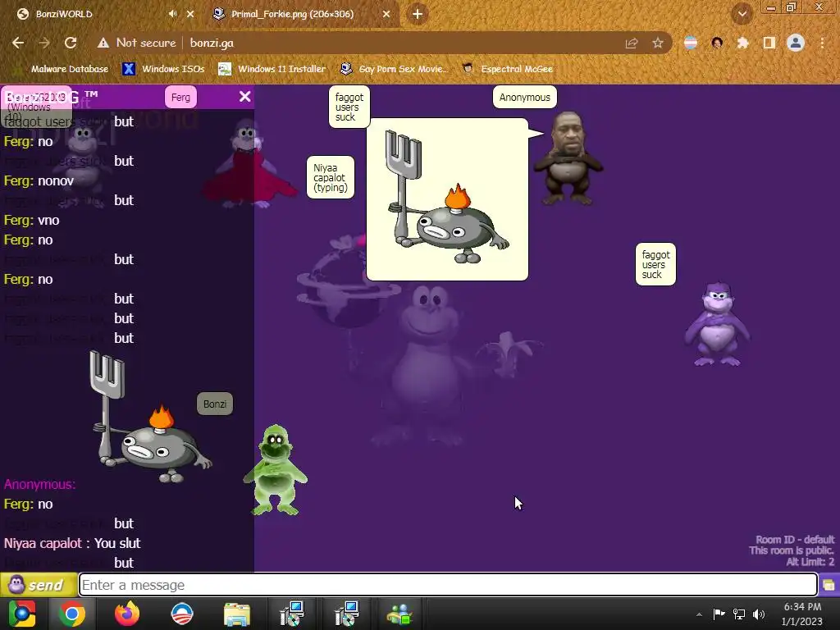Click the purple Bonzi character on the right

(717, 324)
